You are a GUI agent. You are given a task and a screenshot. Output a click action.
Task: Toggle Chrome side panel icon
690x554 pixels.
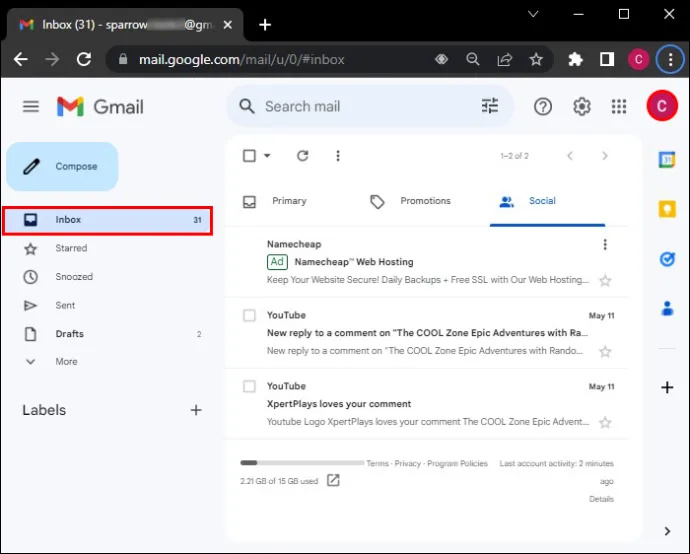tap(607, 59)
